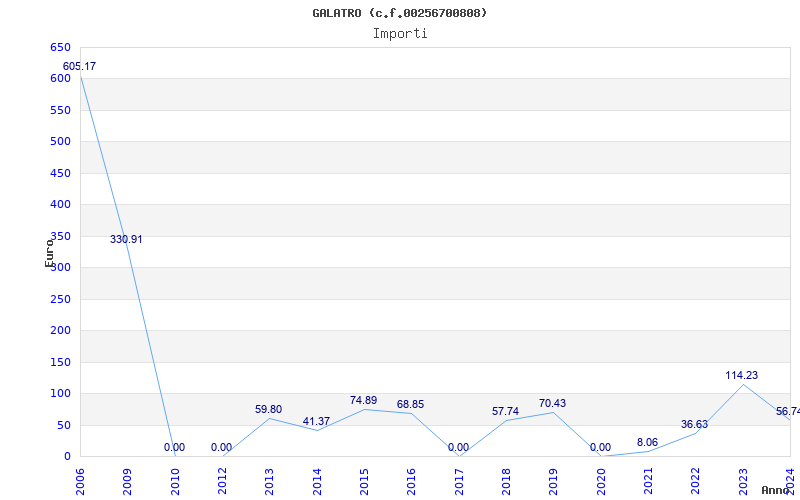Click the 2018 x-axis year label

point(506,482)
